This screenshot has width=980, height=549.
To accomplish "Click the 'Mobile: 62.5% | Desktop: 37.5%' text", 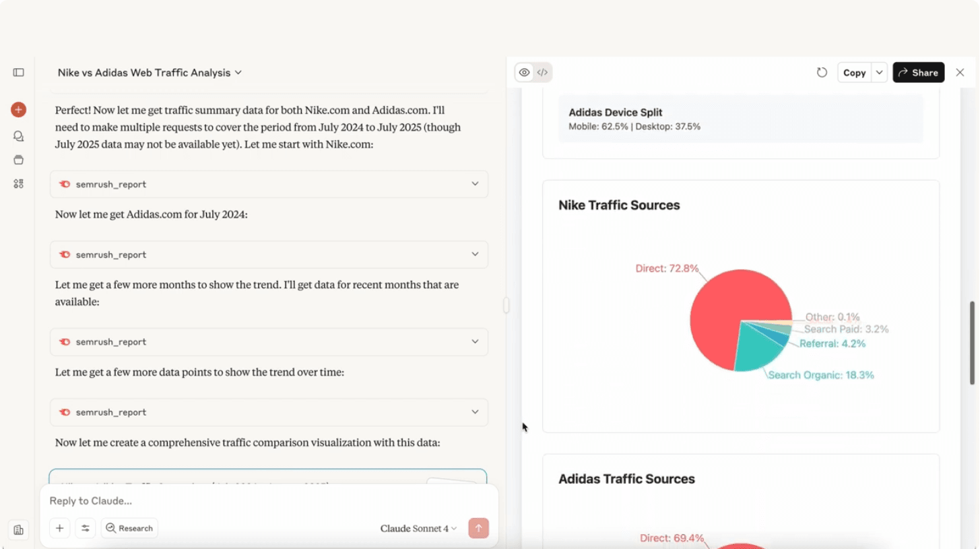I will tap(634, 127).
